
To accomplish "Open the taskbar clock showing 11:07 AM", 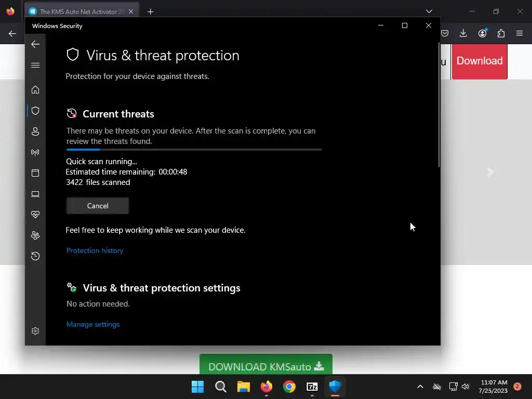I will click(x=493, y=387).
